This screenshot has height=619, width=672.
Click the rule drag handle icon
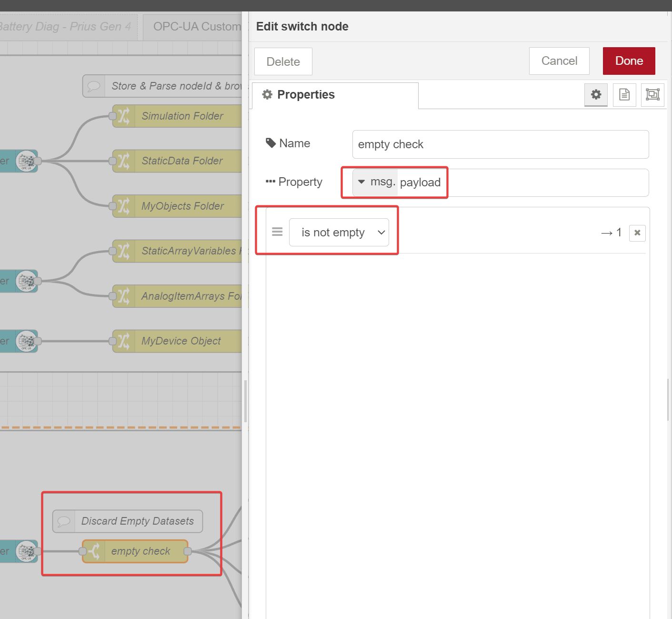[277, 232]
